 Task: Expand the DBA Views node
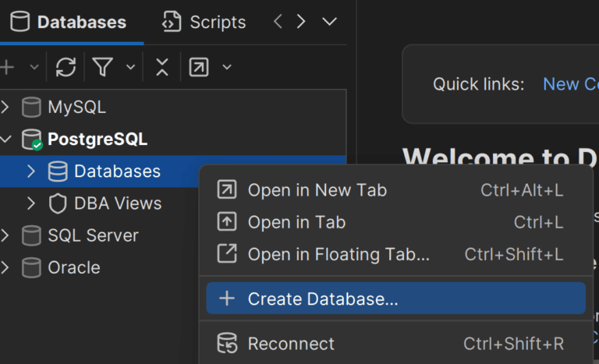[31, 203]
